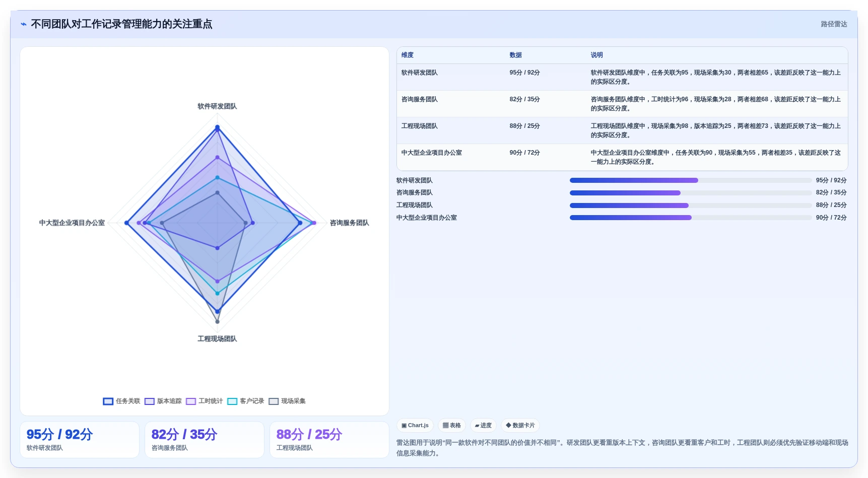Click the 维度 column header
Image resolution: width=868 pixels, height=478 pixels.
point(408,55)
